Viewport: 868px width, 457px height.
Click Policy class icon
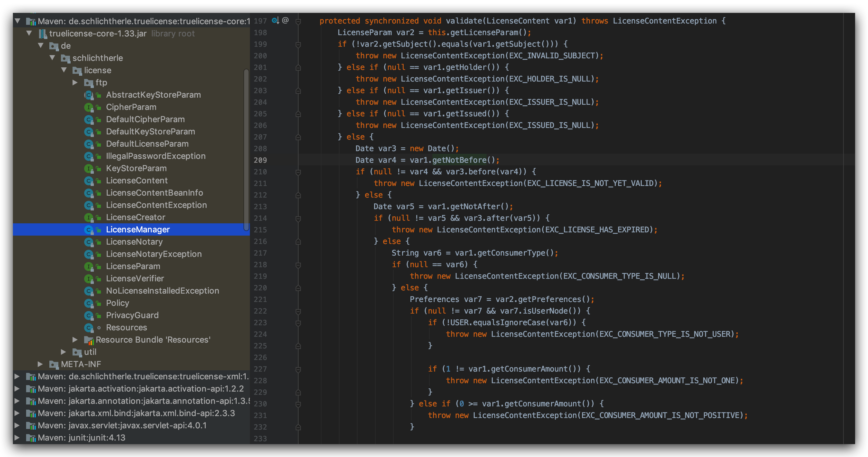pyautogui.click(x=89, y=303)
